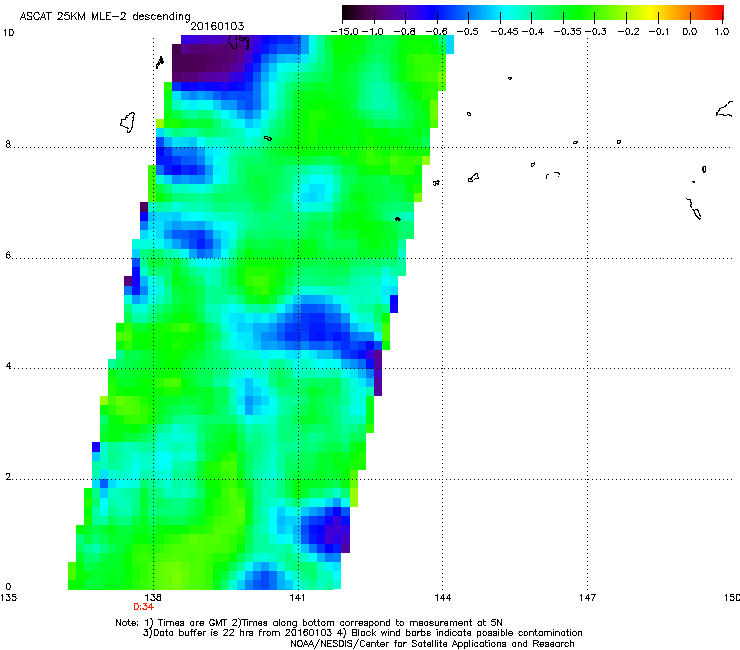Click the color bar label -0.8

(404, 32)
